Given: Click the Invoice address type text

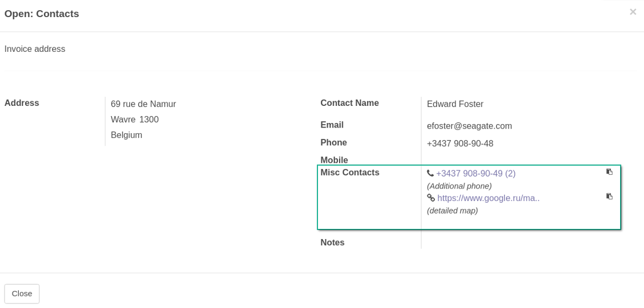Looking at the screenshot, I should point(35,49).
